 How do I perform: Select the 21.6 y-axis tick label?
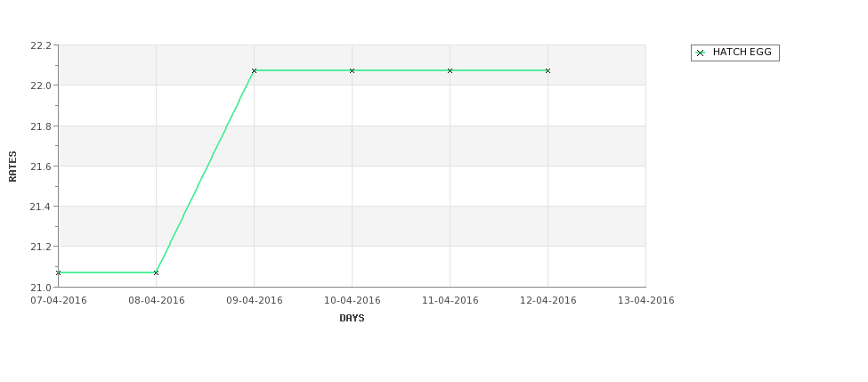[x=40, y=167]
